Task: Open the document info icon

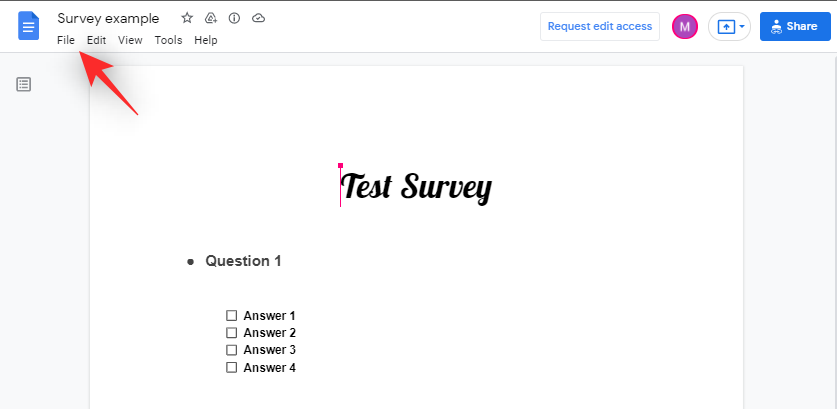Action: click(x=234, y=18)
